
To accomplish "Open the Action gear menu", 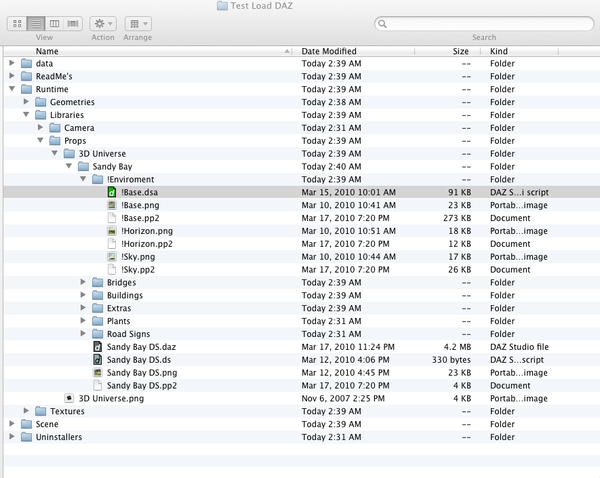I will [103, 24].
